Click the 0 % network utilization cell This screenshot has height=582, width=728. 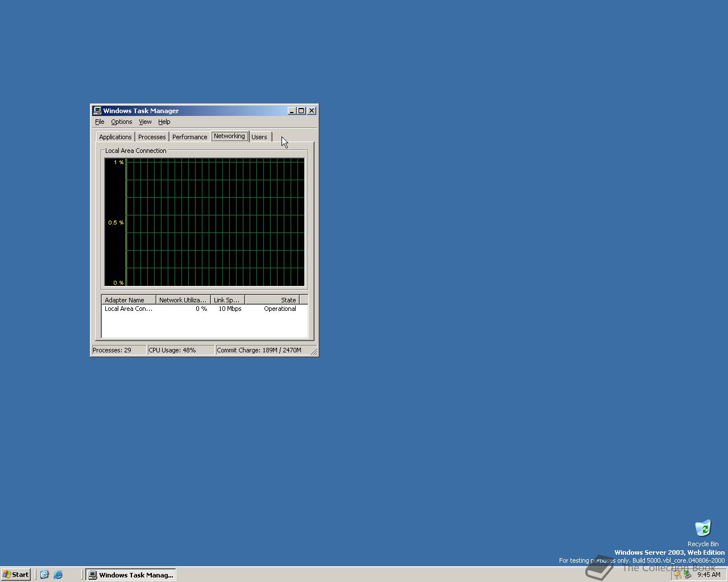point(201,309)
